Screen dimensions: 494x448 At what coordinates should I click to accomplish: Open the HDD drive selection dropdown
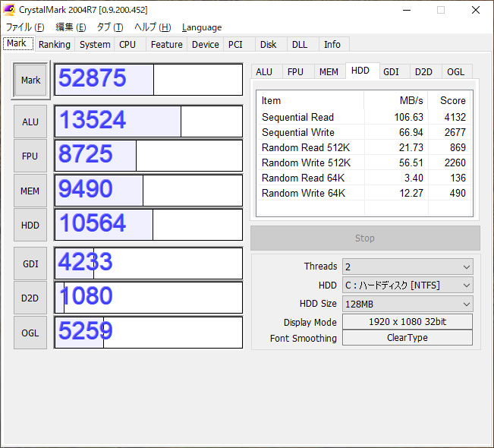(x=407, y=286)
